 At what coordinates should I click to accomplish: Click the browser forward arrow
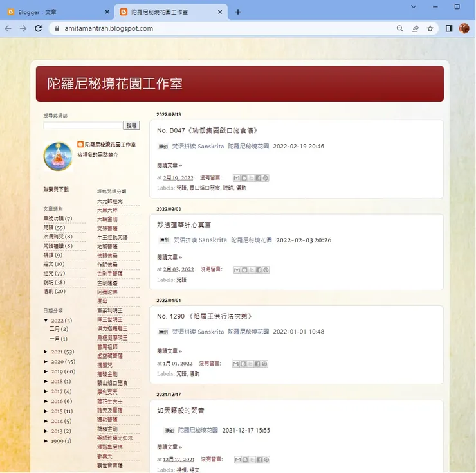(23, 28)
